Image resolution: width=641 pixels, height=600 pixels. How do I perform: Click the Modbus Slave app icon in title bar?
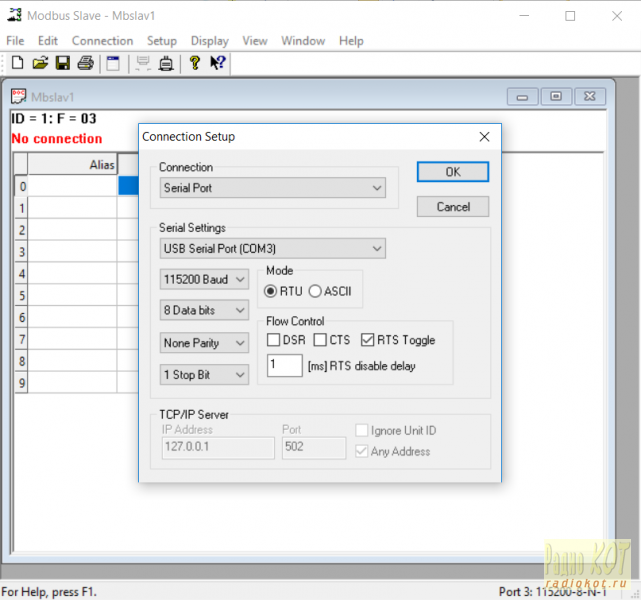(14, 15)
